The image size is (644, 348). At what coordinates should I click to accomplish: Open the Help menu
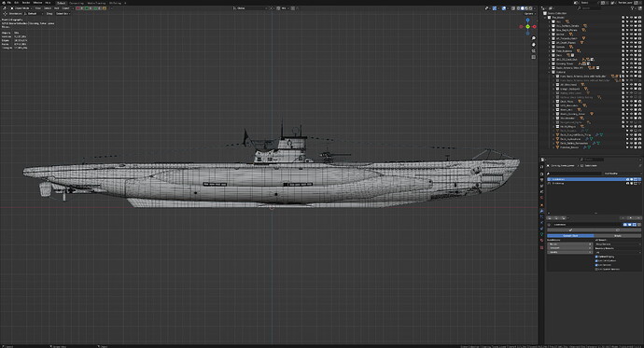48,3
